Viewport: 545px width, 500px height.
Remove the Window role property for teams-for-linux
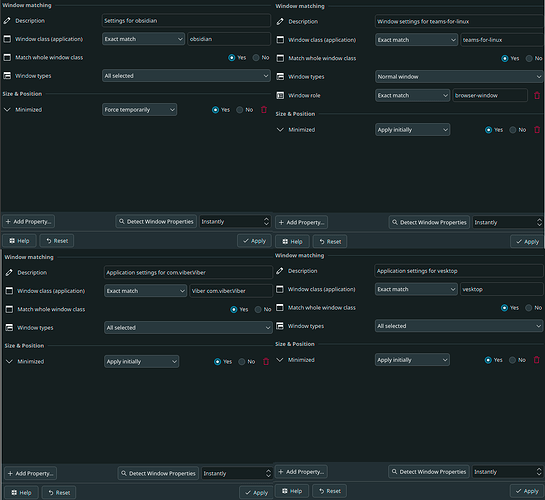tap(537, 95)
